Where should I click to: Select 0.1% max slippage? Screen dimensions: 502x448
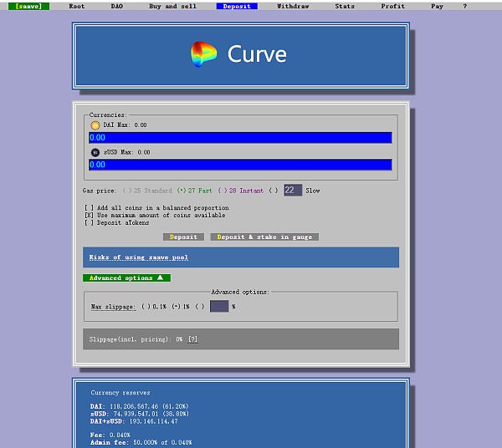pyautogui.click(x=154, y=307)
